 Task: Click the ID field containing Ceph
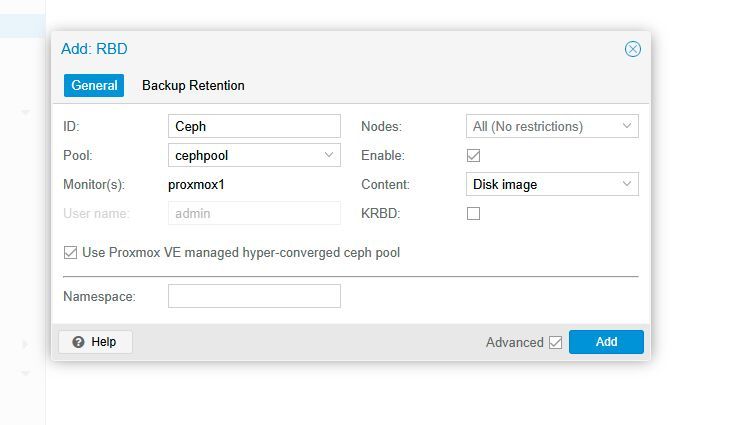[x=254, y=126]
